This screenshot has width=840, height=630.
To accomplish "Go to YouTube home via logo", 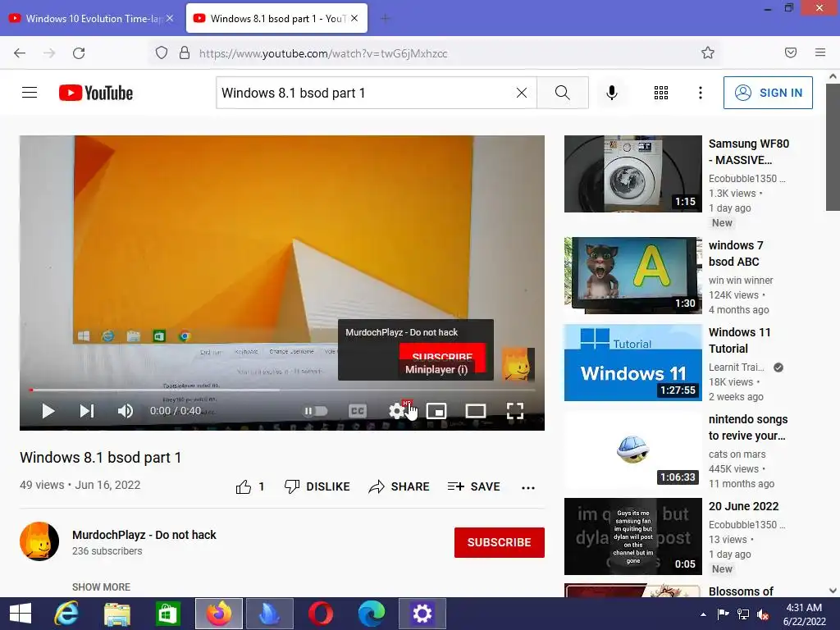I will coord(96,93).
